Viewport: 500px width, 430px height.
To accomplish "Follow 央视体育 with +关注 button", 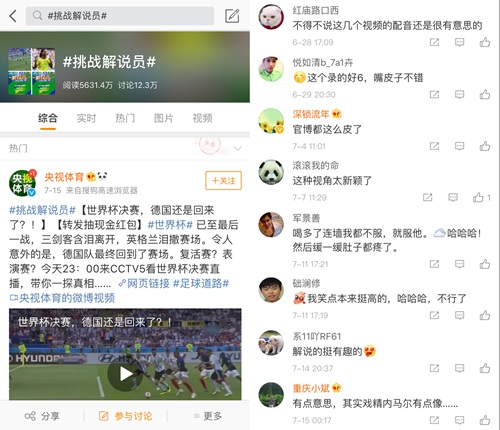I will [223, 181].
